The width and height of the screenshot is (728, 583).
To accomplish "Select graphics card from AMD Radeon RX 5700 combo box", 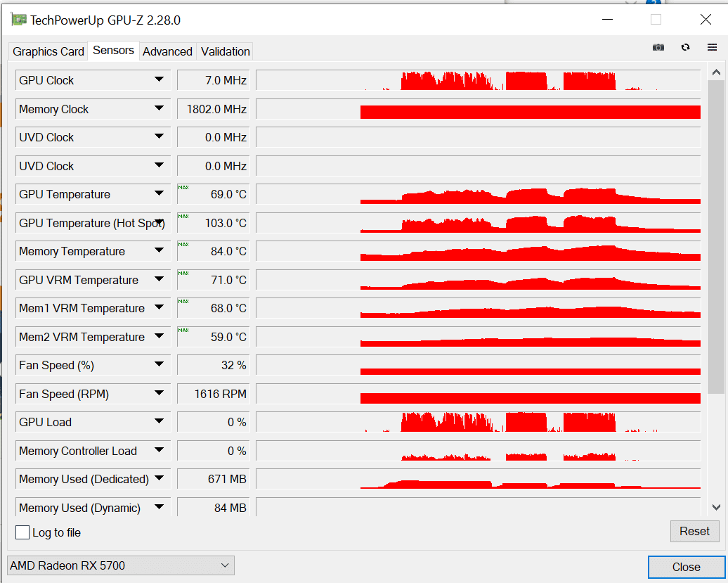I will pos(121,565).
